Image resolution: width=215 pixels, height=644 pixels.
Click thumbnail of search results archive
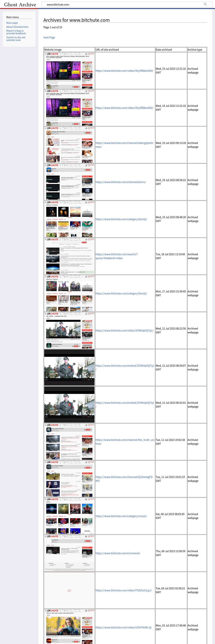pyautogui.click(x=69, y=256)
